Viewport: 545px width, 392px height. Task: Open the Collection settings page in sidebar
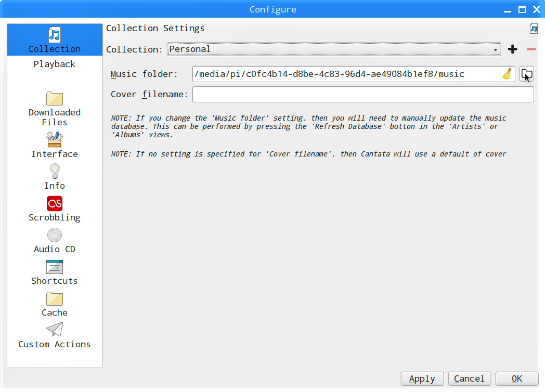(55, 41)
